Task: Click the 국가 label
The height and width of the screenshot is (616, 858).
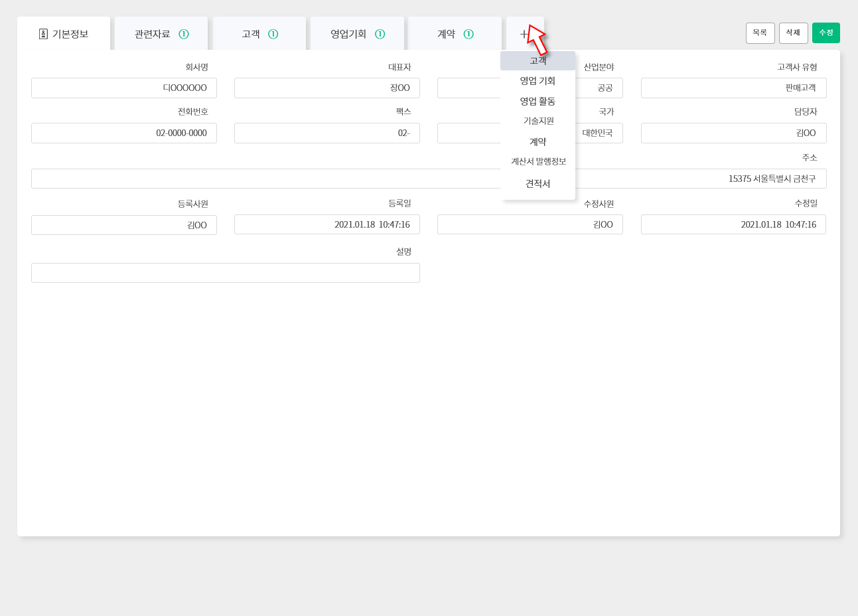Action: click(x=607, y=112)
